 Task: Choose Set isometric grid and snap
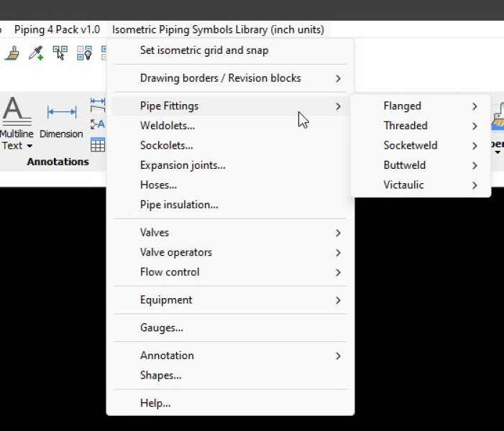click(x=230, y=50)
